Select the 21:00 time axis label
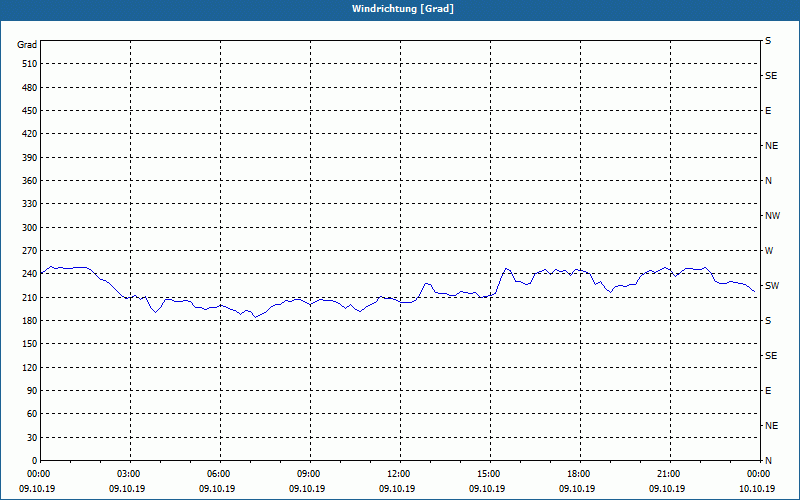800x500 pixels. [x=670, y=474]
